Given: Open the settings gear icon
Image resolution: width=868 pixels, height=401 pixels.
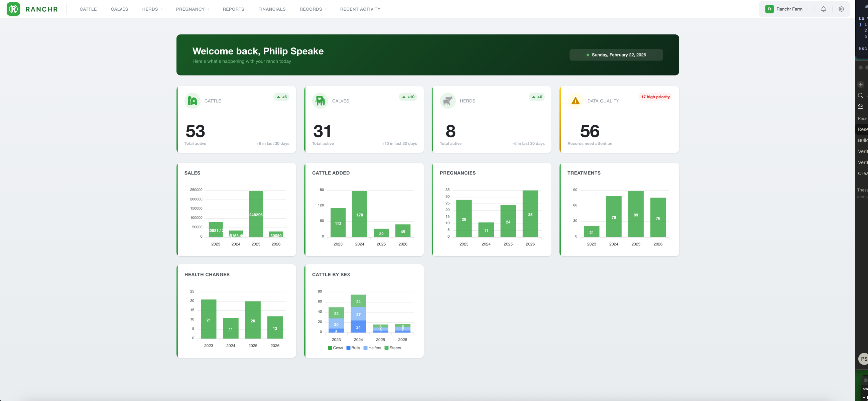Looking at the screenshot, I should coord(841,9).
